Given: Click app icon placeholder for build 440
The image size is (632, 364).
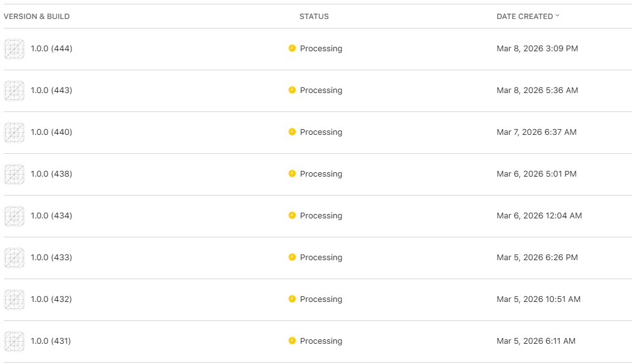Looking at the screenshot, I should pyautogui.click(x=14, y=132).
